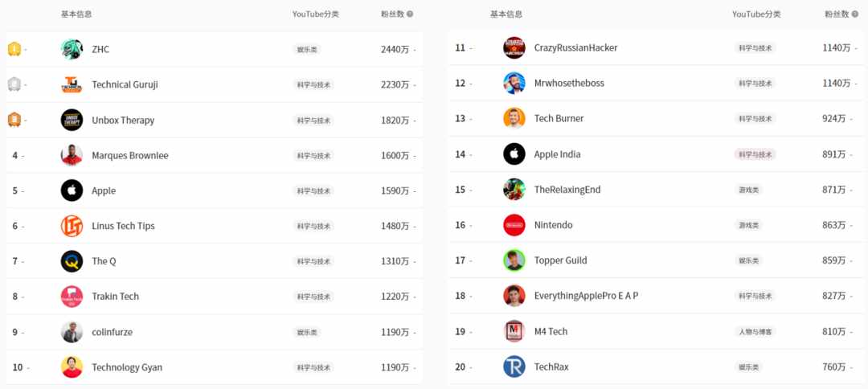
Task: Click the left YouTube分类 column header
Action: click(x=316, y=14)
